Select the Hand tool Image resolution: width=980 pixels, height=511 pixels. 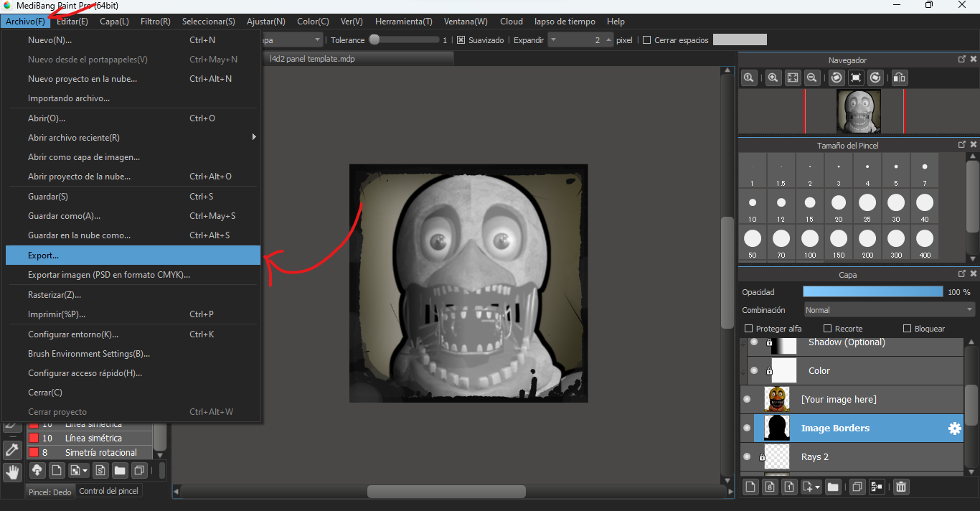click(12, 472)
